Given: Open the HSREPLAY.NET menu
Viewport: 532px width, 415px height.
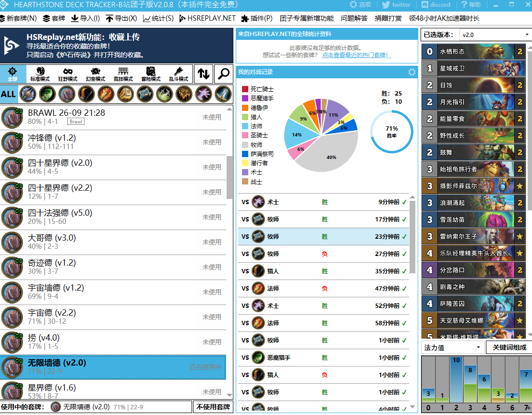Looking at the screenshot, I should pyautogui.click(x=207, y=18).
